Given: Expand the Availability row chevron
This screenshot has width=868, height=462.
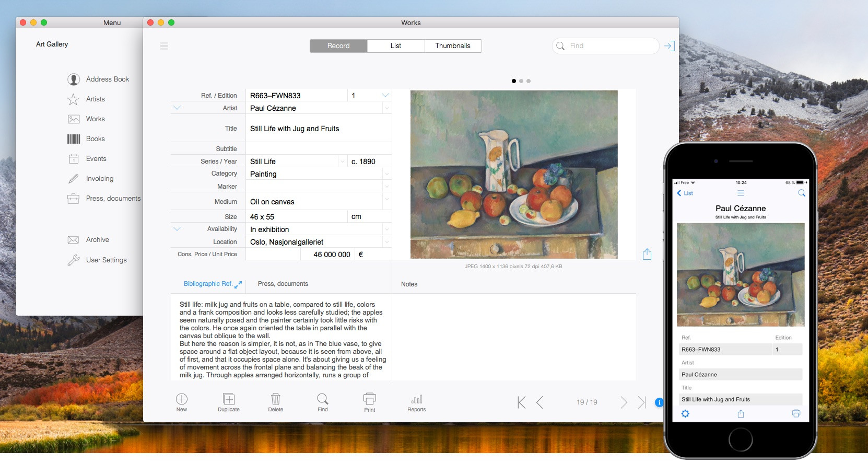Looking at the screenshot, I should (177, 229).
